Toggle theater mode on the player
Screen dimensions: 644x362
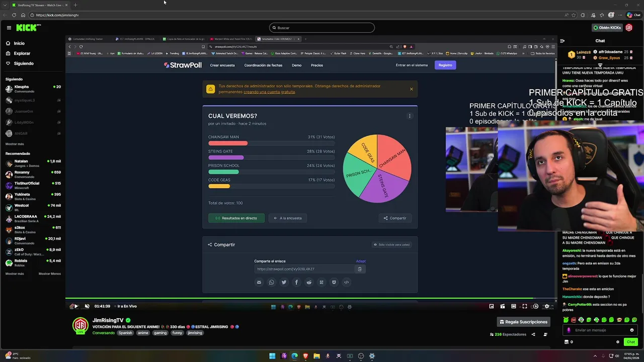[514, 306]
